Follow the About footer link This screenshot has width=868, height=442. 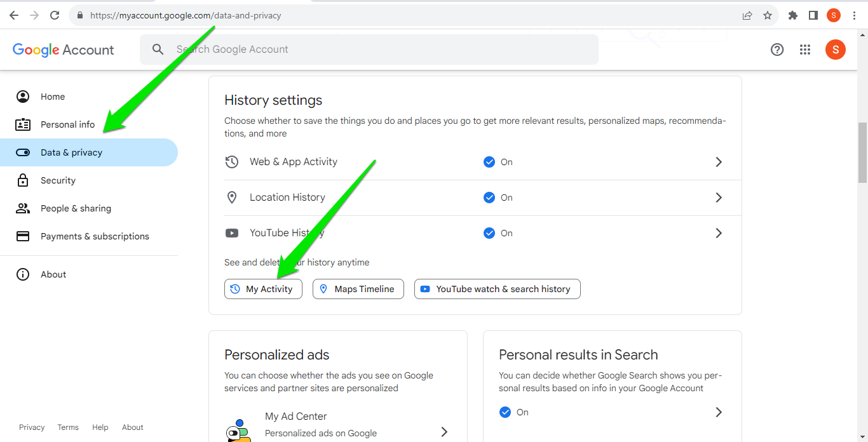[x=133, y=427]
